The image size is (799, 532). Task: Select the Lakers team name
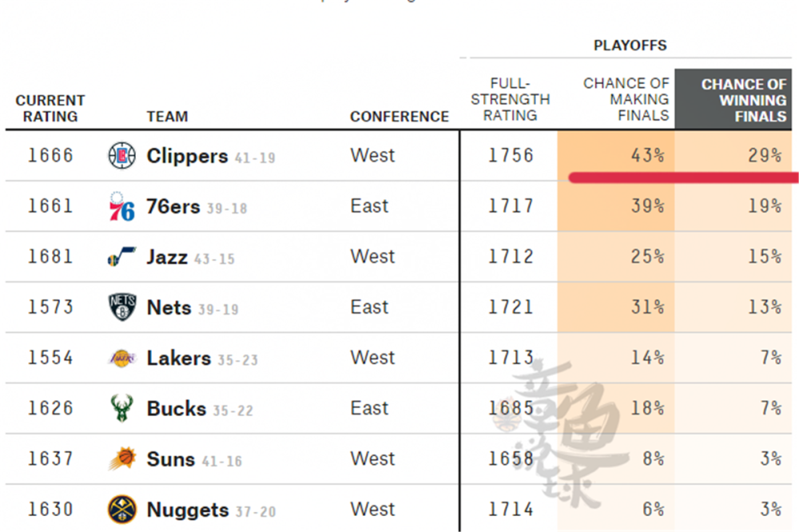pos(179,359)
